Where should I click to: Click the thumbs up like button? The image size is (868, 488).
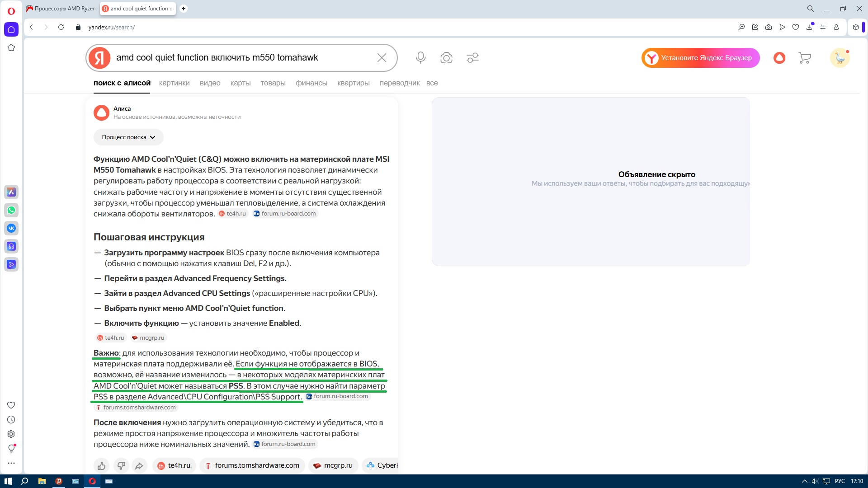(101, 465)
